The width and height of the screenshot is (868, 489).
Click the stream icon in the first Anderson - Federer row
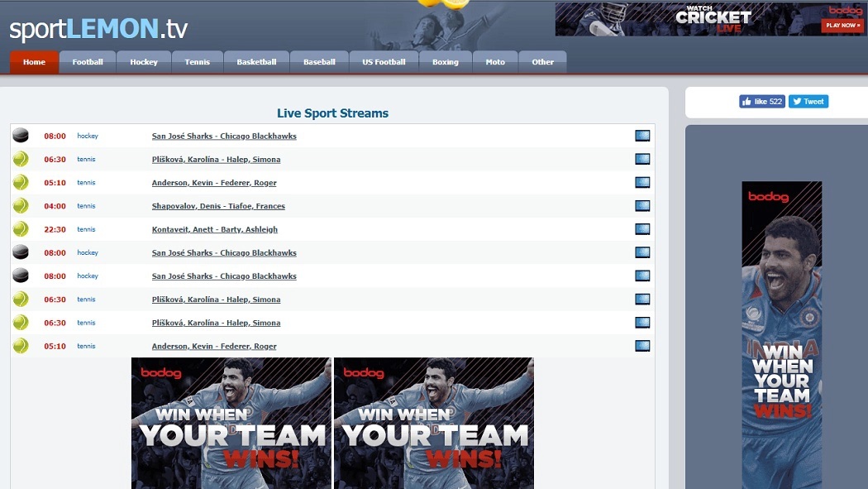(x=642, y=182)
